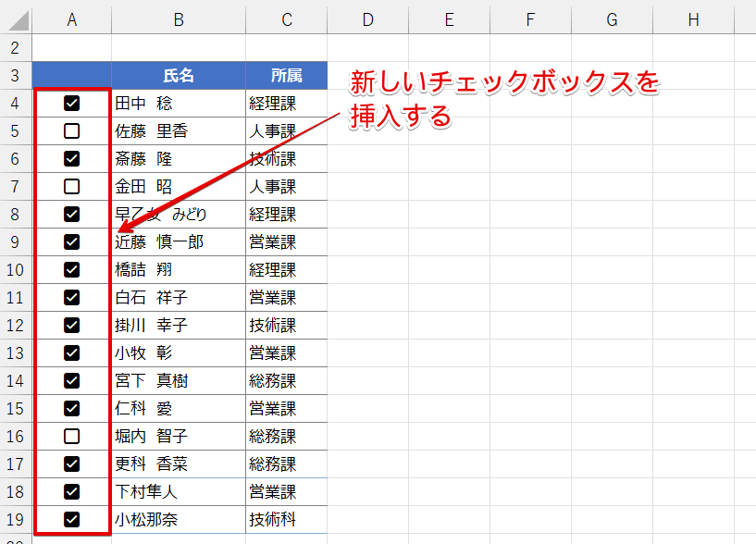The height and width of the screenshot is (544, 756).
Task: Select column G header
Action: (x=613, y=20)
